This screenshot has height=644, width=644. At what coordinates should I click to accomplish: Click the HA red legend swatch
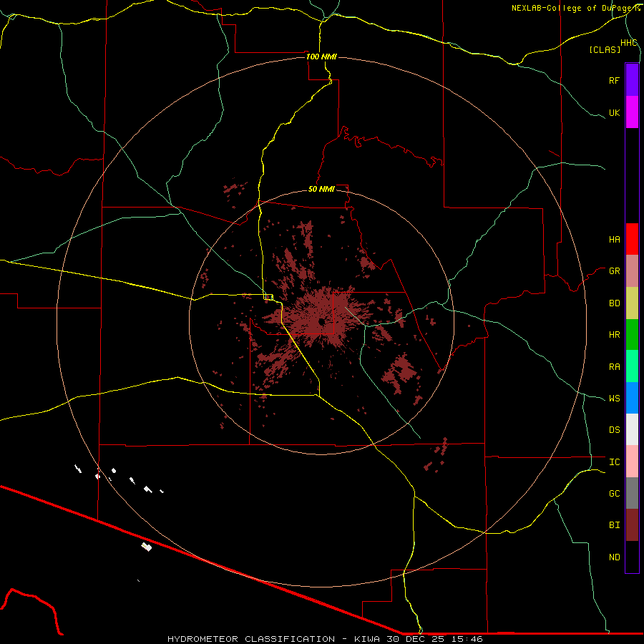tap(632, 239)
